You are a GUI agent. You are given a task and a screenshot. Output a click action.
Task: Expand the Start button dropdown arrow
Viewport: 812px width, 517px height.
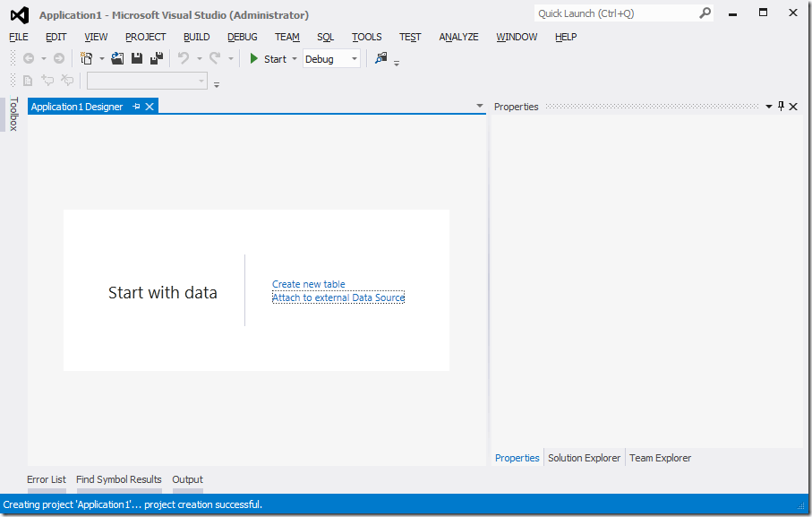[295, 58]
